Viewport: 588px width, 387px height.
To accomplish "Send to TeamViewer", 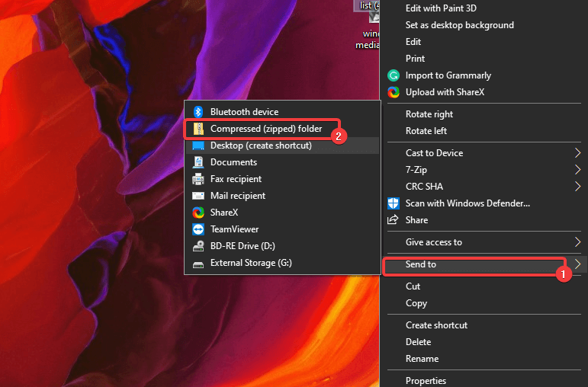I will pos(282,229).
